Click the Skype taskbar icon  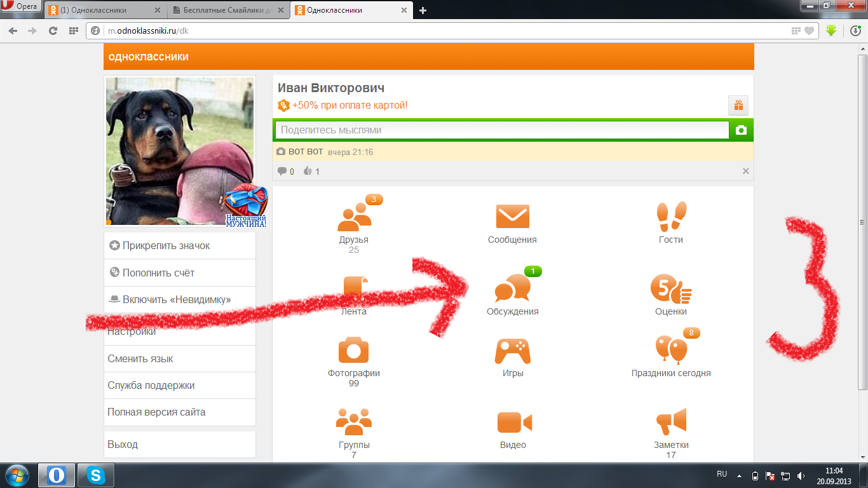[x=97, y=475]
